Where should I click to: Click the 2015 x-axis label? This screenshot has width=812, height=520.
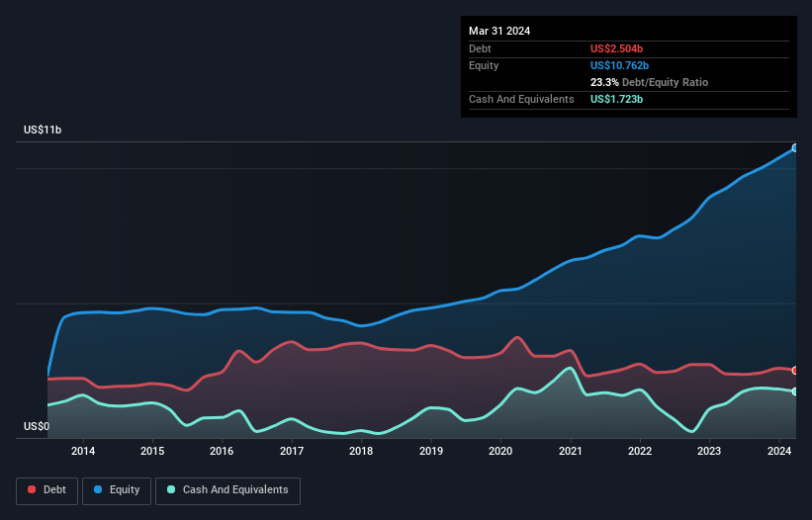coord(152,451)
